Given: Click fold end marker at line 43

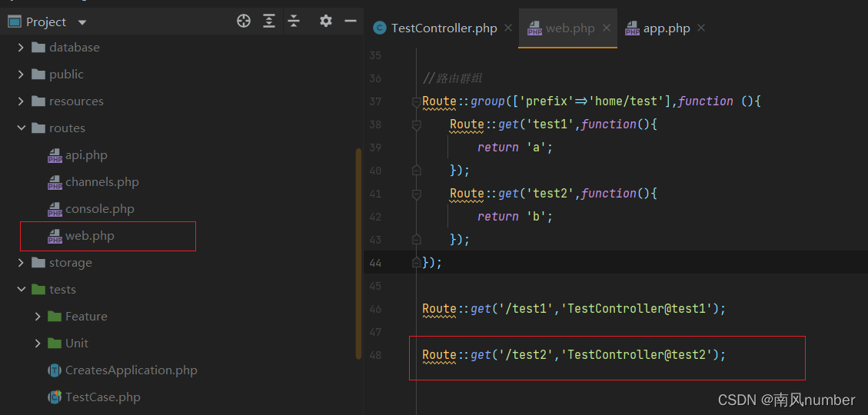Looking at the screenshot, I should [416, 240].
